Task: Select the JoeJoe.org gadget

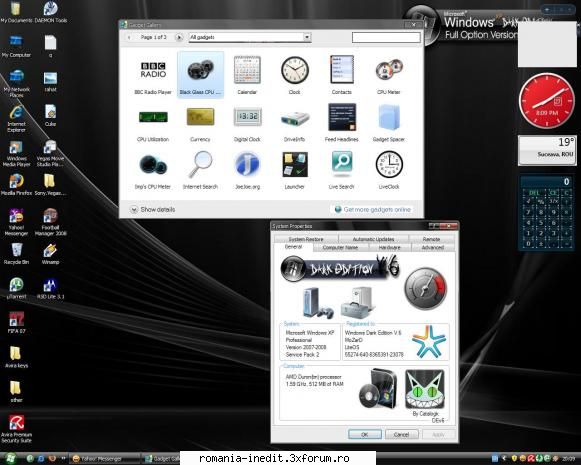Action: tap(248, 170)
